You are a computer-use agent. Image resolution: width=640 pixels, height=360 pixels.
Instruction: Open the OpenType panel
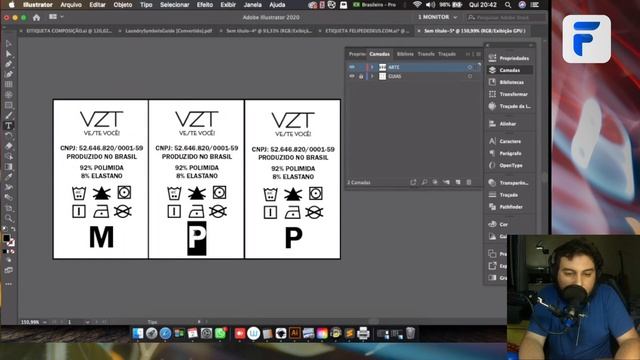(510, 165)
